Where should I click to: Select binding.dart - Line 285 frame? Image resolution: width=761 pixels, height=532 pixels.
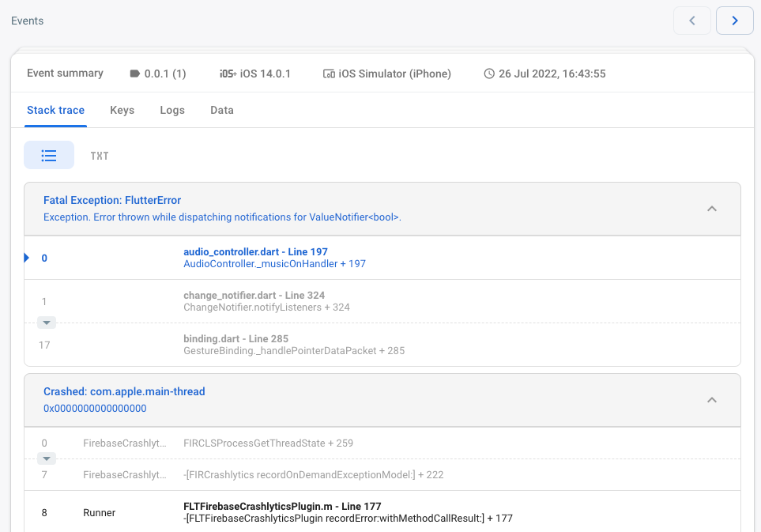pyautogui.click(x=382, y=345)
